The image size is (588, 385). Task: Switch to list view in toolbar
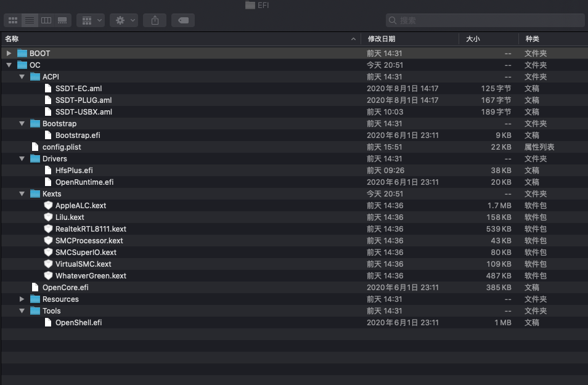pyautogui.click(x=30, y=20)
